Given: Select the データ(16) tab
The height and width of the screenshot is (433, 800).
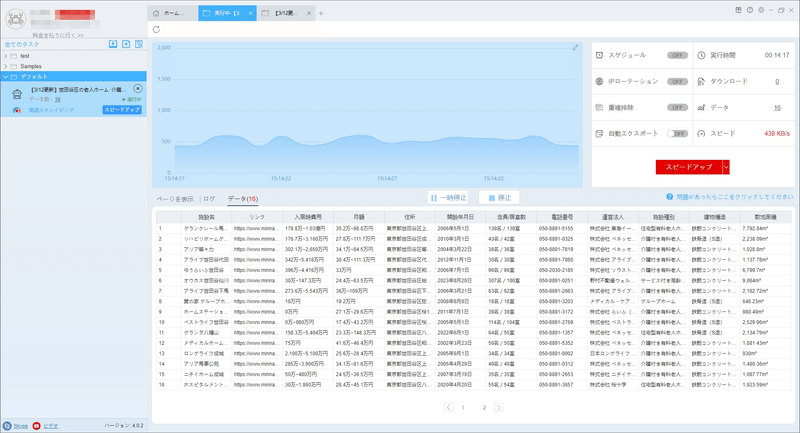Looking at the screenshot, I should 242,199.
